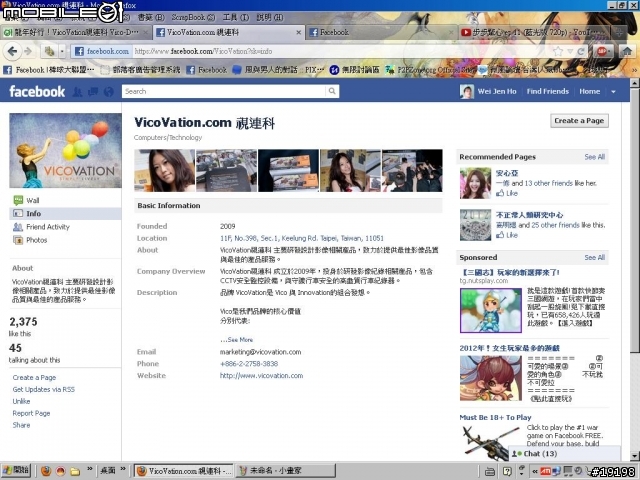Click the phone number +886-2-2758-3838
The height and width of the screenshot is (480, 640).
click(x=249, y=364)
